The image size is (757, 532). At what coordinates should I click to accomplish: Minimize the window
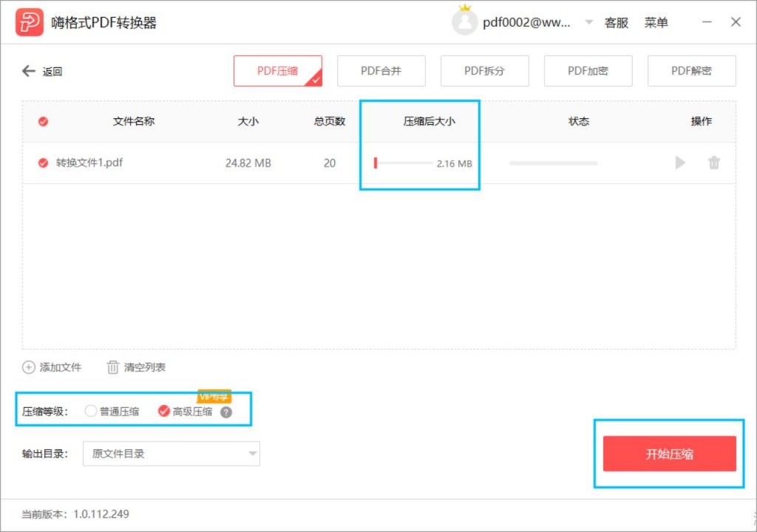coord(707,22)
